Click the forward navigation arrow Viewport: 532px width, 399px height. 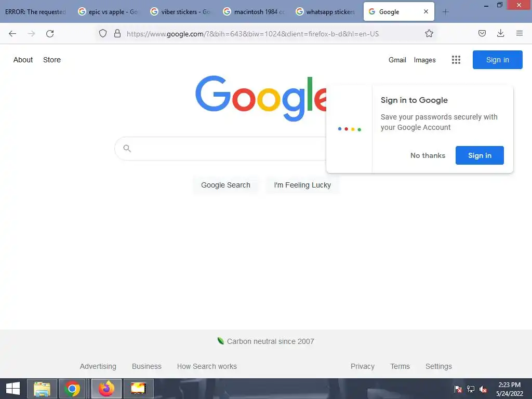tap(31, 34)
